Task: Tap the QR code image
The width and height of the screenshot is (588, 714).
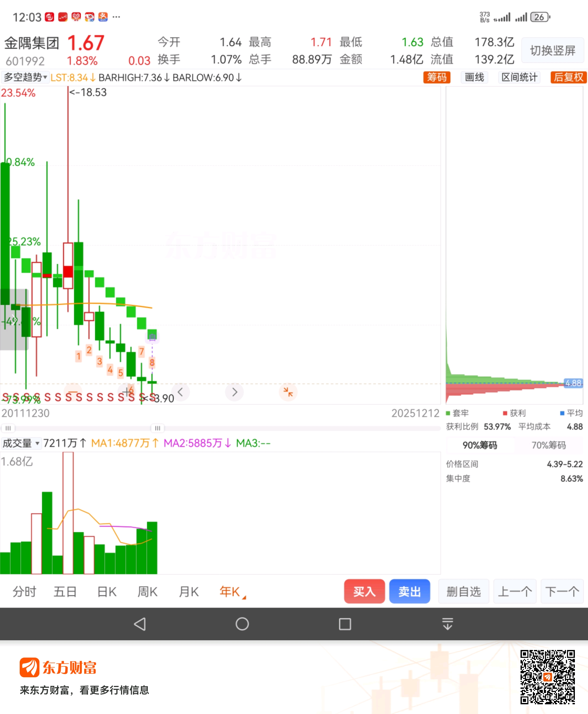Action: tap(547, 677)
